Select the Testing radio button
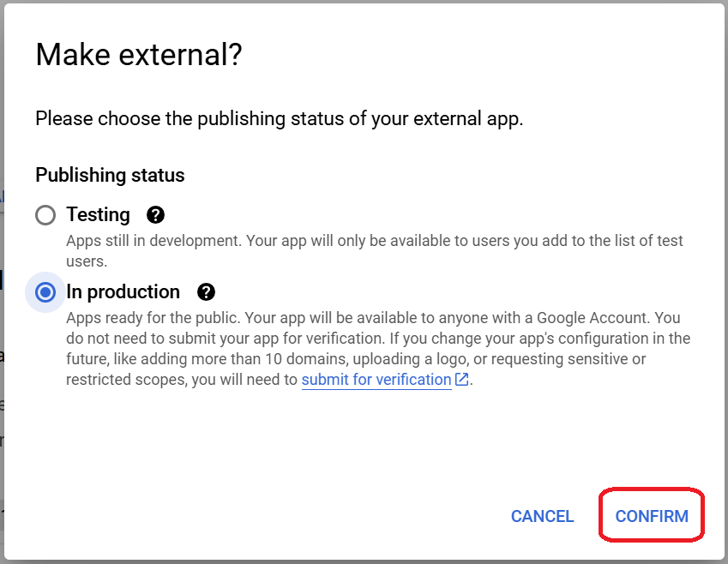 click(x=45, y=215)
